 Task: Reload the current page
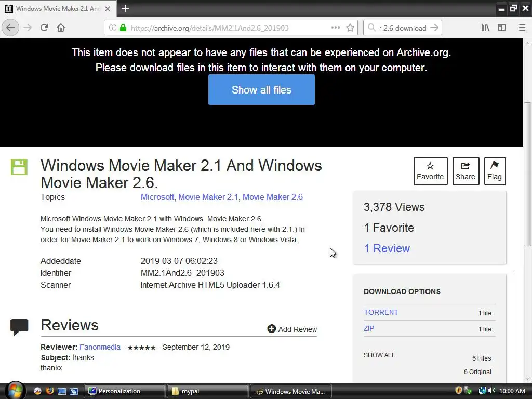coord(44,28)
